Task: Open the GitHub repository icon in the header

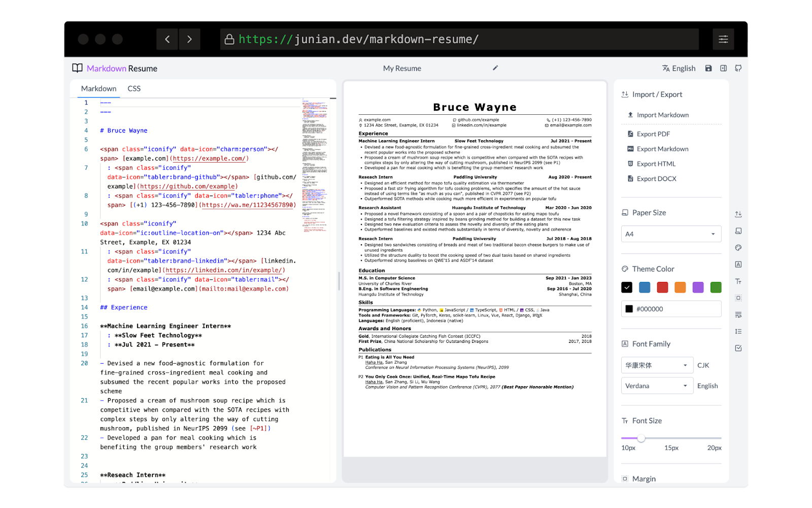Action: click(x=738, y=68)
